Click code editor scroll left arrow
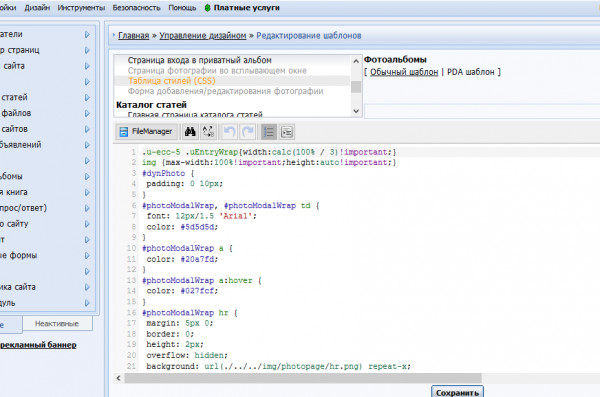This screenshot has width=600, height=397. 118,378
